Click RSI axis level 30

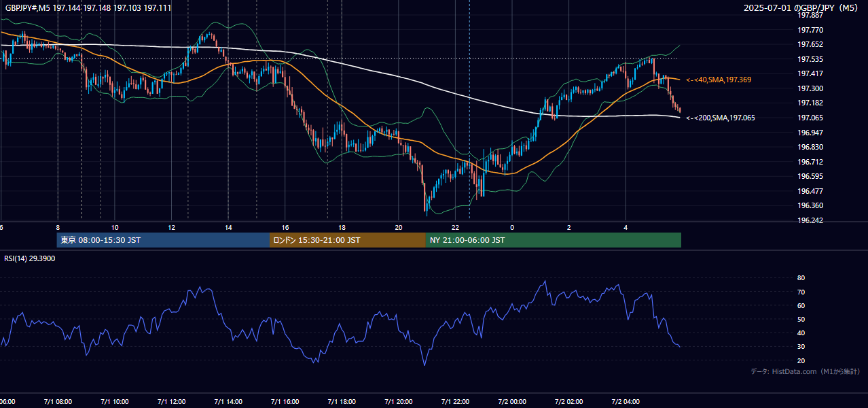pyautogui.click(x=801, y=347)
